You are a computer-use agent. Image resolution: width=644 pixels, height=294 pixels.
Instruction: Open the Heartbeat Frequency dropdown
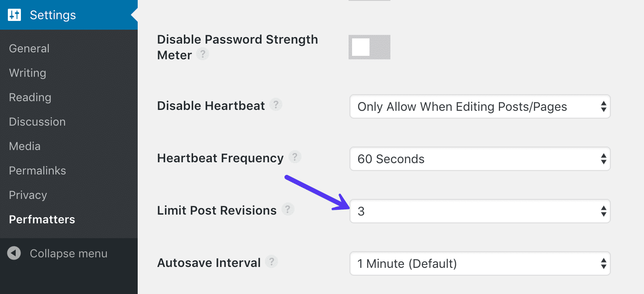[479, 159]
